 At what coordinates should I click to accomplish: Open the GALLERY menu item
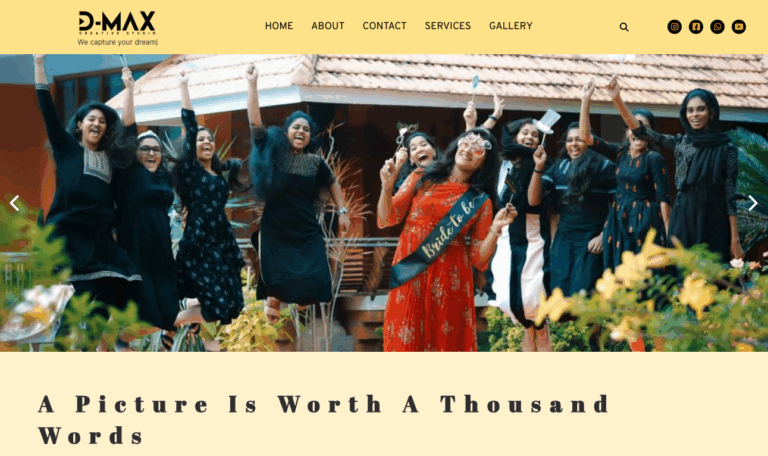click(510, 26)
